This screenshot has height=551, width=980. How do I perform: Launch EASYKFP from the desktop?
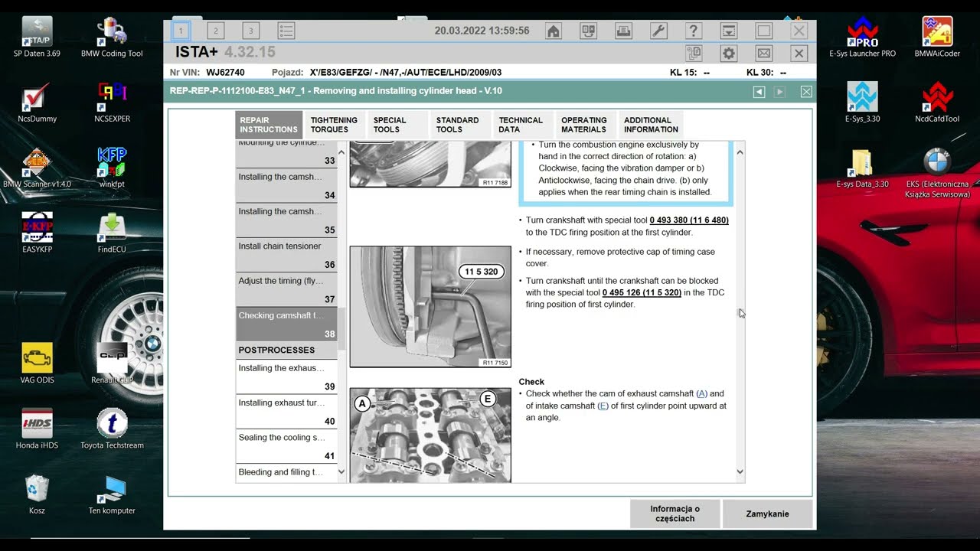pos(37,233)
